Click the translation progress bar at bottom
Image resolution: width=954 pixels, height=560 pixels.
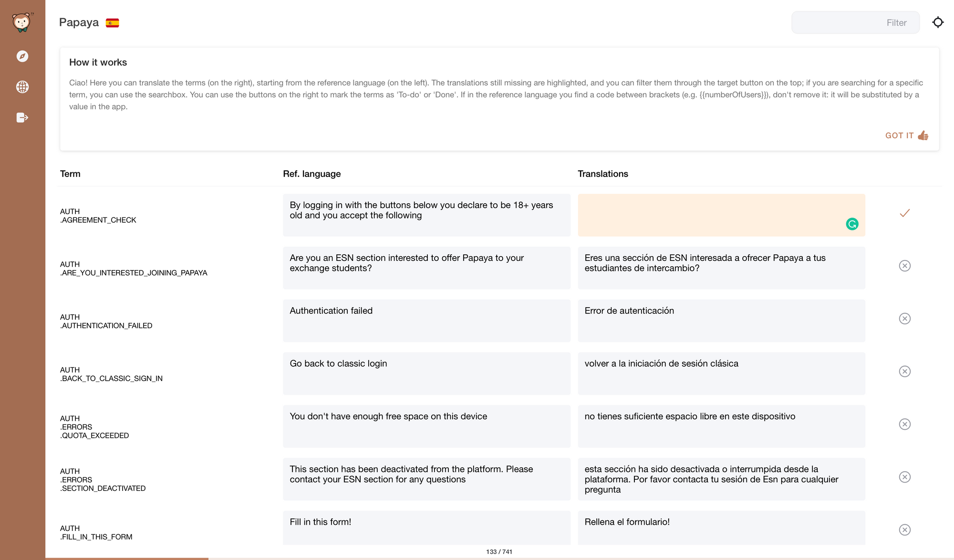pos(499,558)
